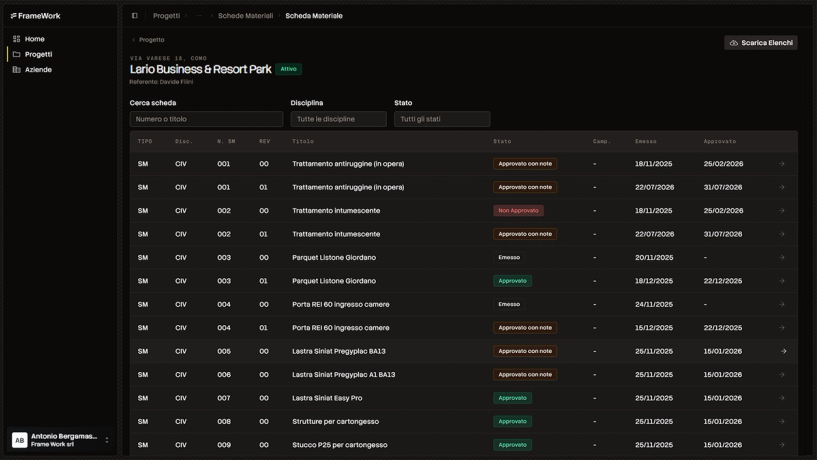Click title Trattamento intumescente rev 00
This screenshot has width=817, height=460.
(336, 210)
